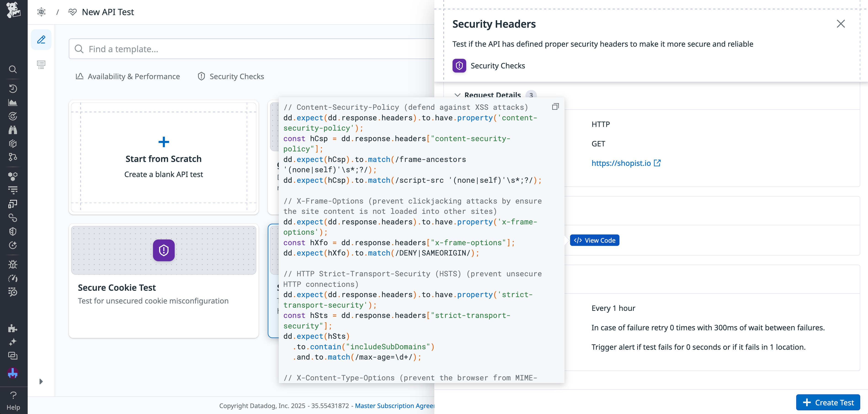Open the Help question-mark menu

(x=13, y=395)
